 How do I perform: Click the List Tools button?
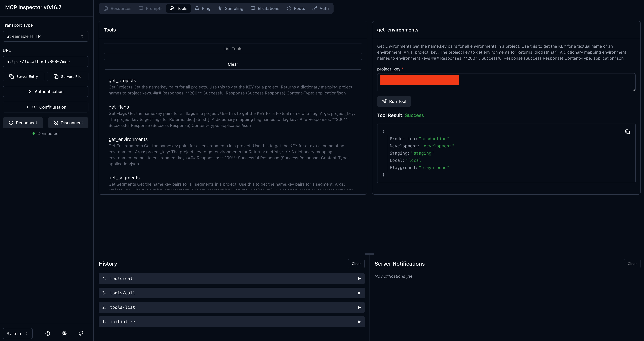pyautogui.click(x=233, y=48)
